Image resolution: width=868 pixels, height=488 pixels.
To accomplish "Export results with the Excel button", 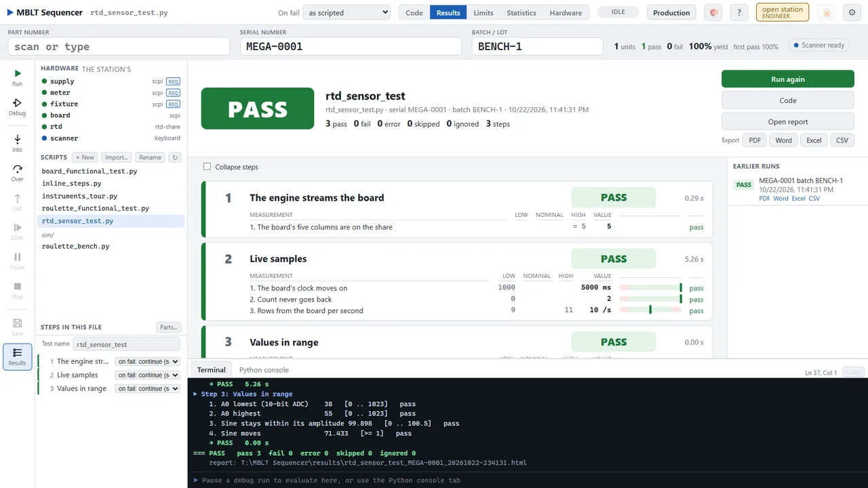I will point(814,140).
